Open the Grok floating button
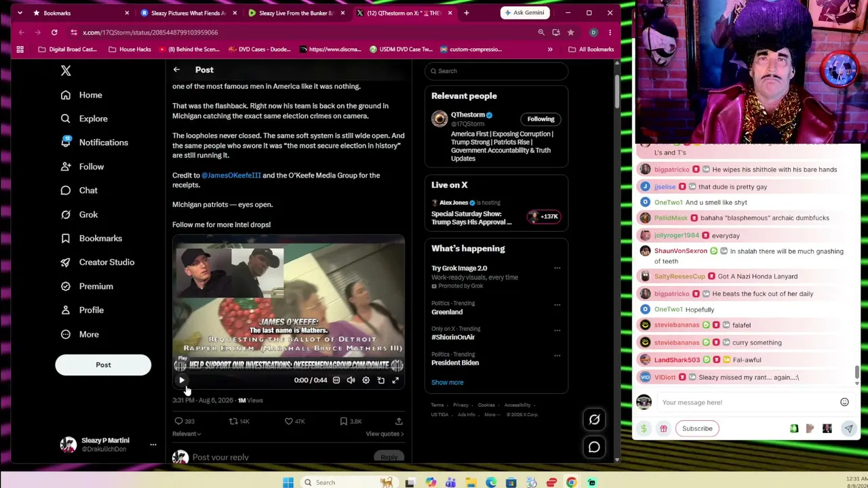This screenshot has width=868, height=488. (594, 420)
